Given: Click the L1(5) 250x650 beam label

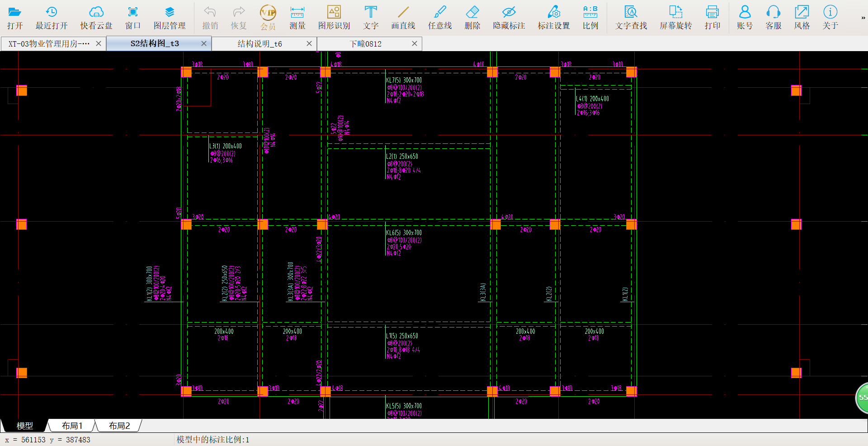Looking at the screenshot, I should click(402, 336).
